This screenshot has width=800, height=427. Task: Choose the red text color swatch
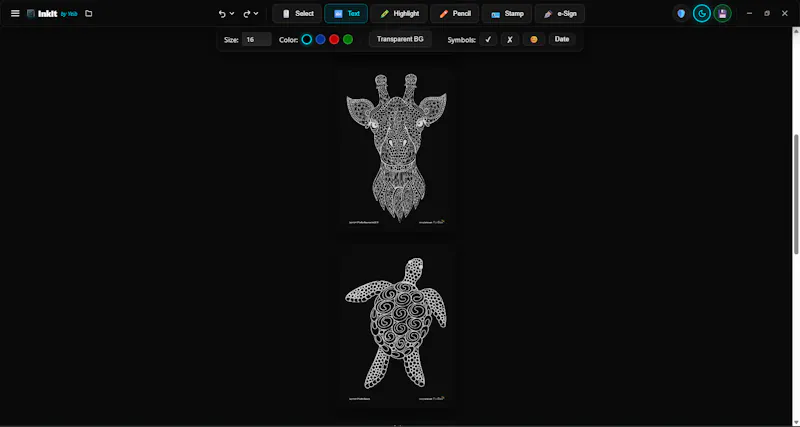(x=334, y=39)
